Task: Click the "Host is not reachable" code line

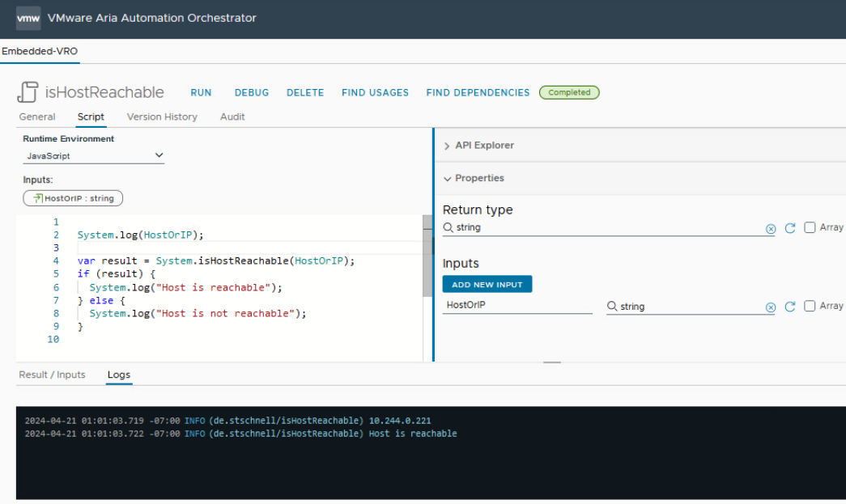Action: point(198,314)
